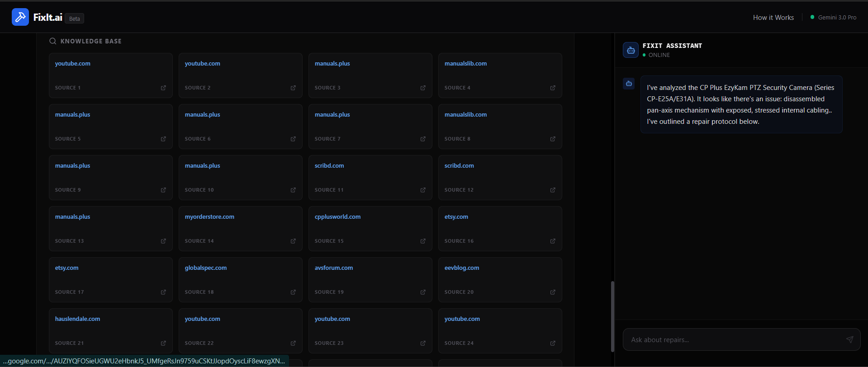The height and width of the screenshot is (367, 868).
Task: Open the etsy.com link in Source 17
Action: 67,268
